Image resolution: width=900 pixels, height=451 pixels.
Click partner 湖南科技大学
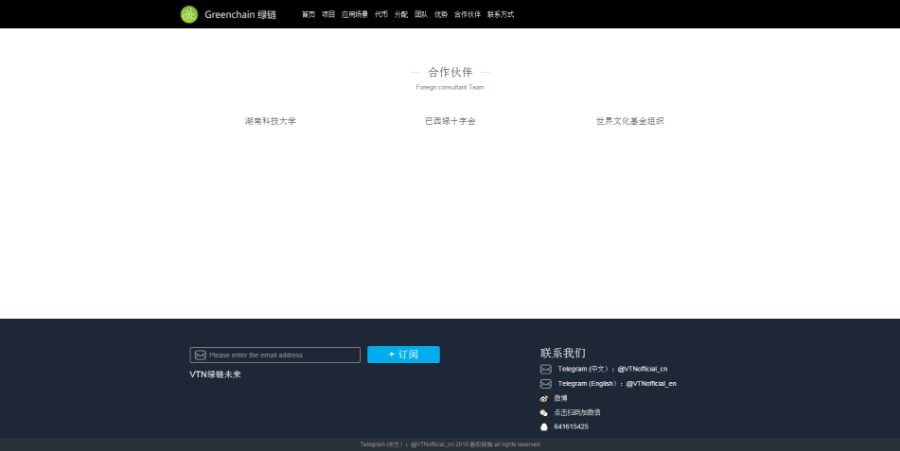click(x=270, y=121)
